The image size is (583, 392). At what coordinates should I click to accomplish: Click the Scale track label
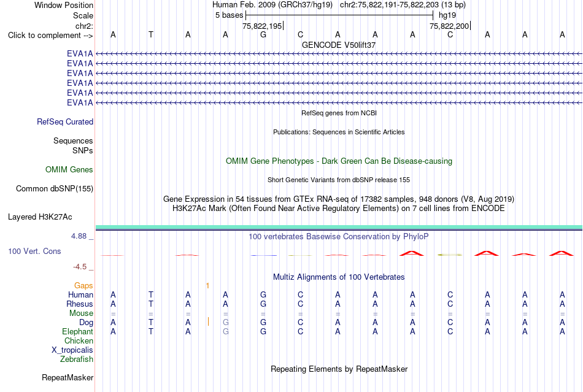click(x=83, y=15)
